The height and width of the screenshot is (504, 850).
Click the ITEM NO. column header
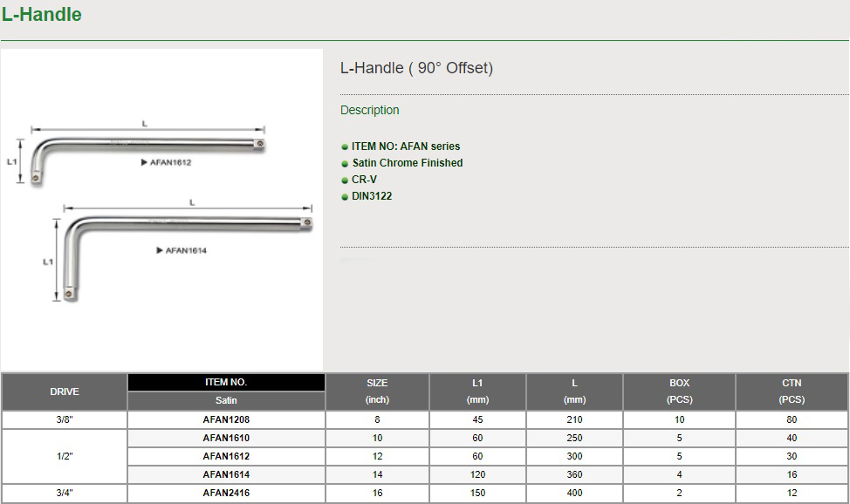[226, 383]
